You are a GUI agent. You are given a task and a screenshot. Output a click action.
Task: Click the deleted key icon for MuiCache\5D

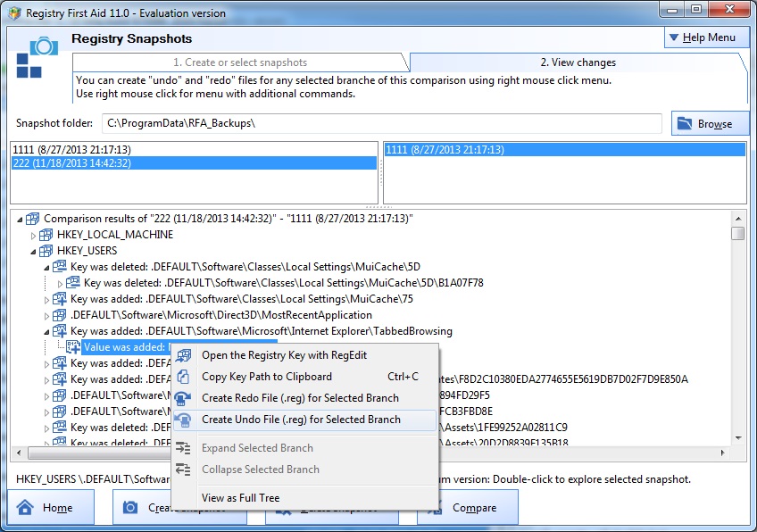[60, 267]
